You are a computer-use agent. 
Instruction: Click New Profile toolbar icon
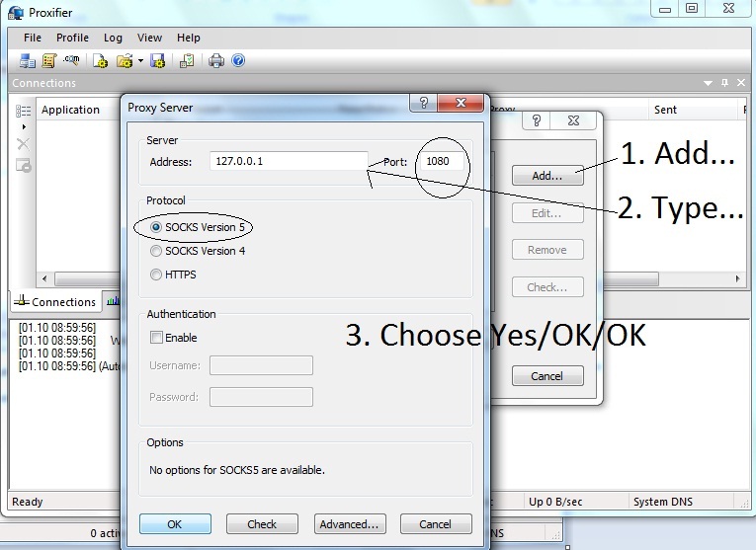click(100, 60)
